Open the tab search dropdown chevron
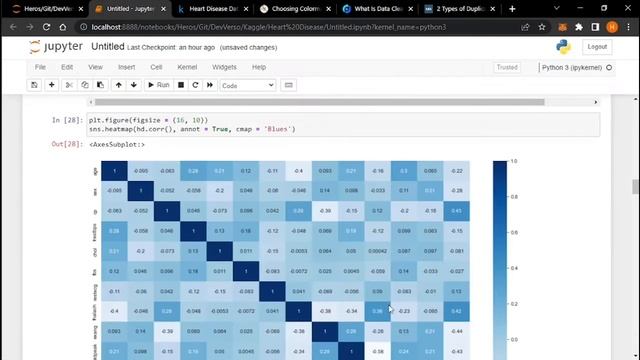The image size is (640, 360). pos(556,8)
